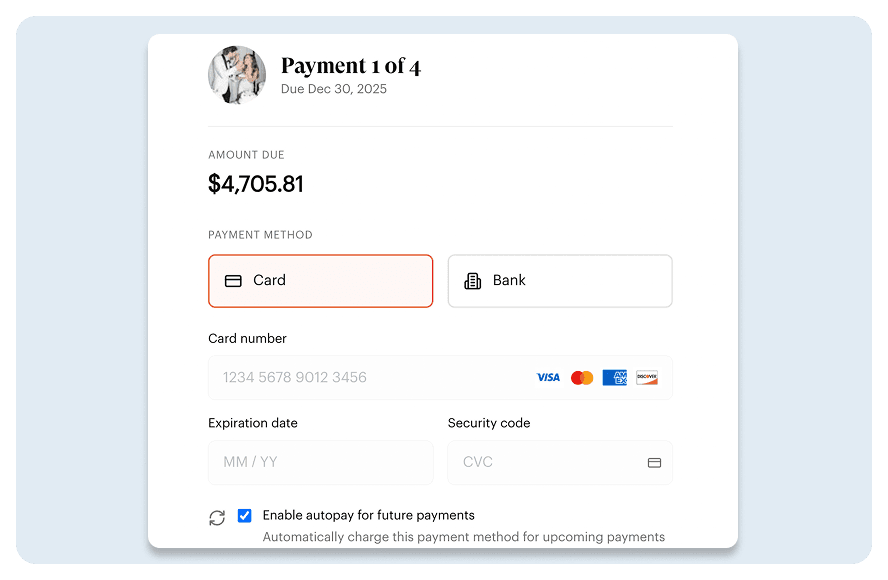Click the card icon in the CVC field
888x580 pixels.
tap(655, 462)
